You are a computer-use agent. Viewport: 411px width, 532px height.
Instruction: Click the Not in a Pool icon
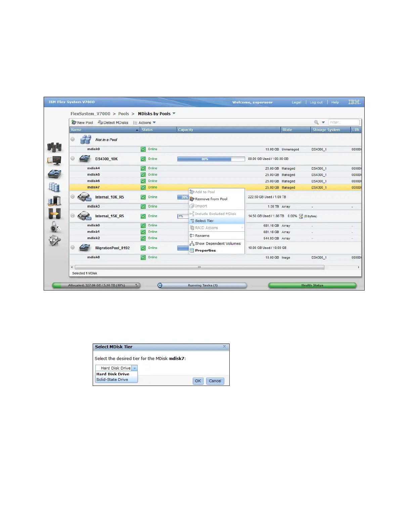pyautogui.click(x=86, y=139)
